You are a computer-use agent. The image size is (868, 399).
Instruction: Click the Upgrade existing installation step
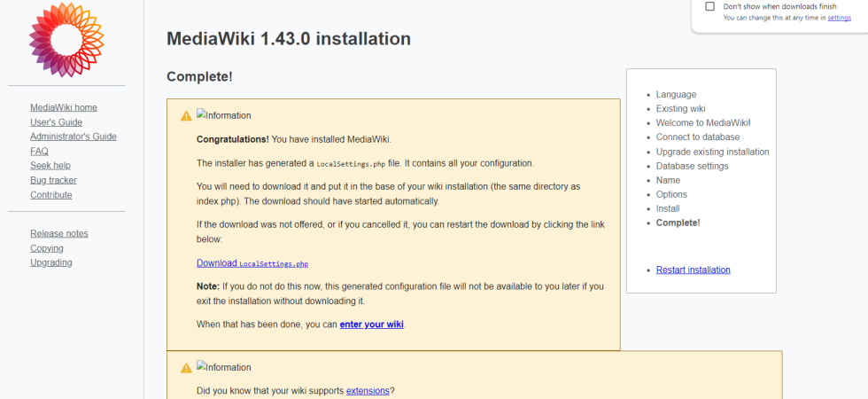point(712,152)
